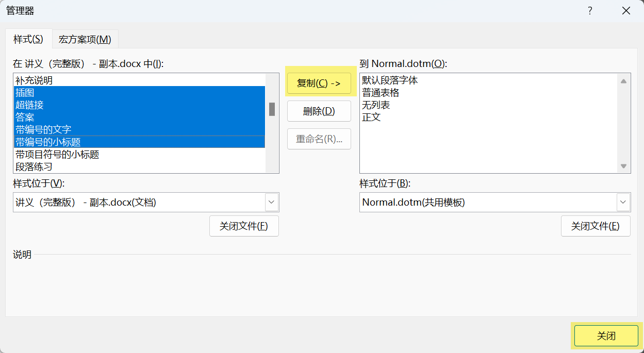Image resolution: width=644 pixels, height=353 pixels.
Task: Click the left list scrollbar thumb
Action: pos(272,109)
